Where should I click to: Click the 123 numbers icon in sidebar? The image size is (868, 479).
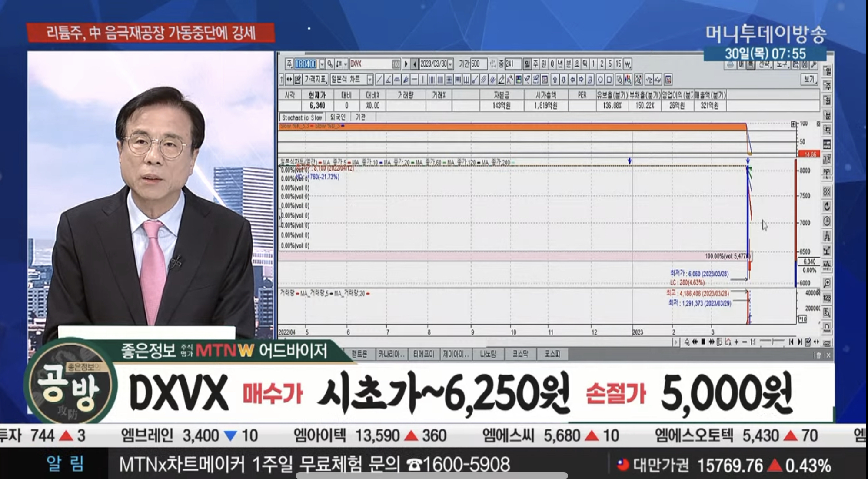[x=827, y=298]
